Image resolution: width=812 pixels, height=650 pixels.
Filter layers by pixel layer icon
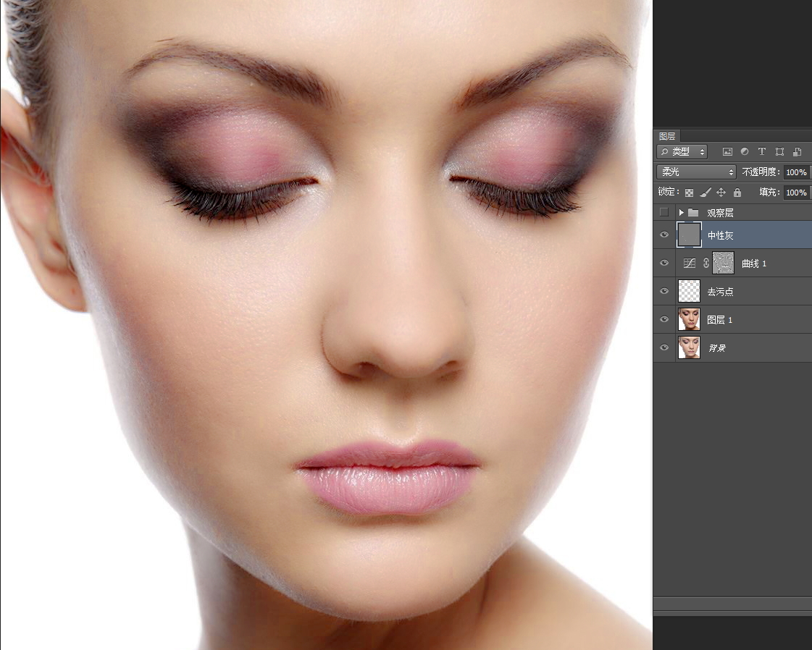[727, 151]
